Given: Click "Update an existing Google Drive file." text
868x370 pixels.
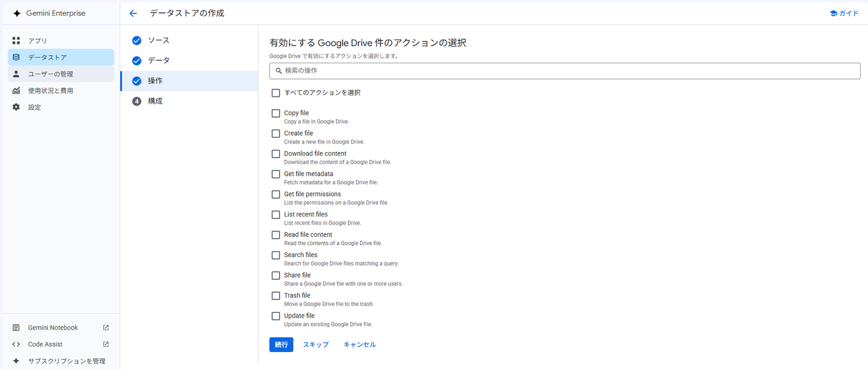Looking at the screenshot, I should 328,325.
